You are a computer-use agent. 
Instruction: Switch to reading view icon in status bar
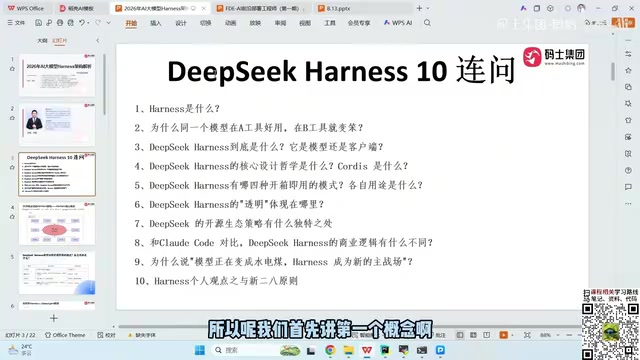(487, 335)
